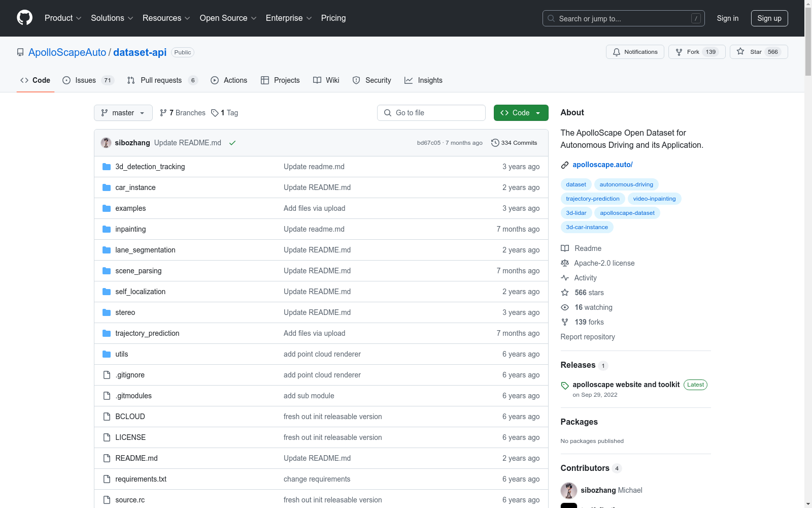Click the README.md file icon
Screen dimensions: 812x508
[107, 458]
